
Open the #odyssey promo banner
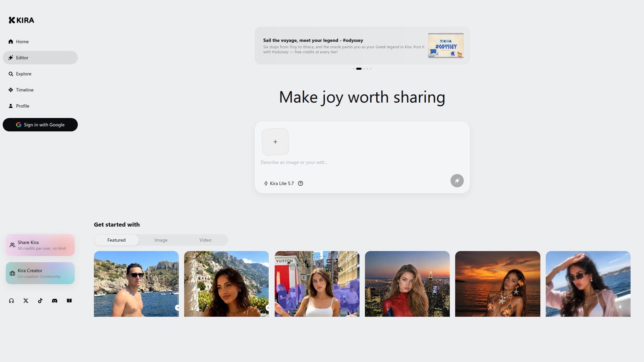point(362,46)
